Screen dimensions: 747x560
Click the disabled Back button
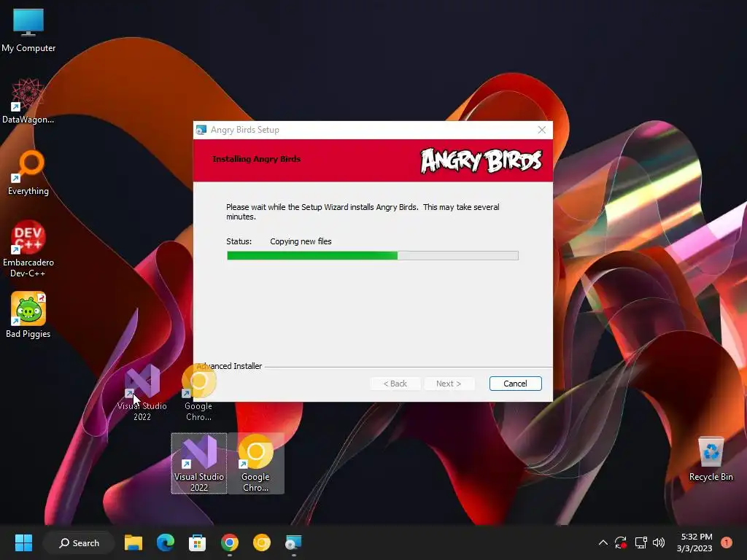395,384
